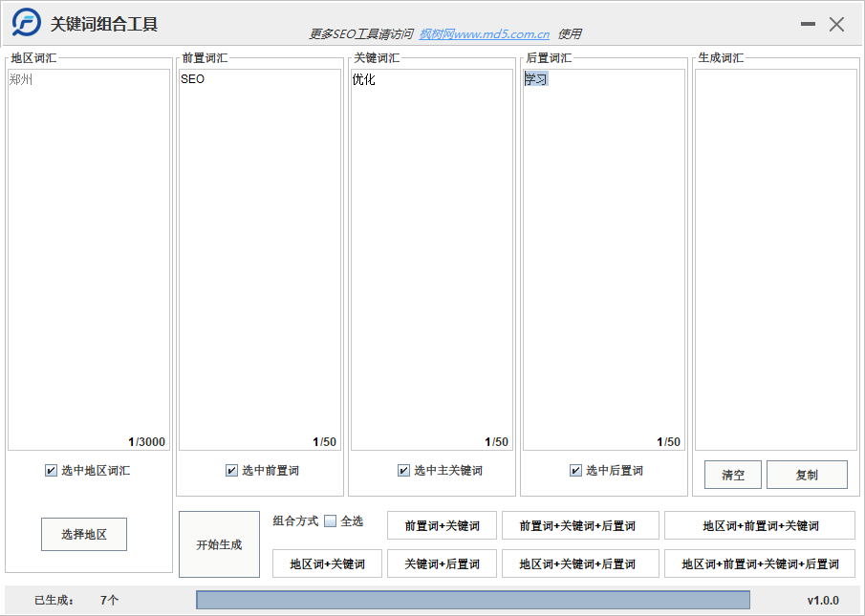Image resolution: width=865 pixels, height=616 pixels.
Task: Select the 地区词+前置词+关键词+后置词 combination
Action: tap(760, 563)
